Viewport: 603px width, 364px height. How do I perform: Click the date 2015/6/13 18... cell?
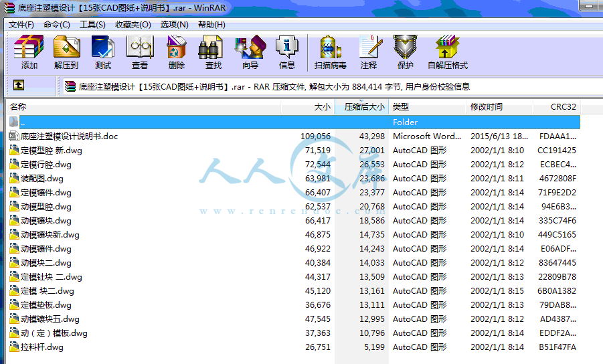click(x=499, y=136)
